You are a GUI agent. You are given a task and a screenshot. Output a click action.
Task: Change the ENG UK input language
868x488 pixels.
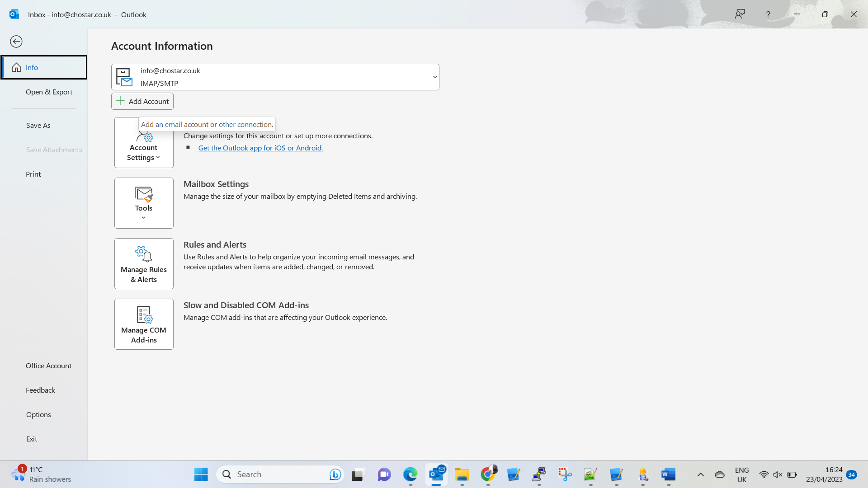[x=742, y=474]
